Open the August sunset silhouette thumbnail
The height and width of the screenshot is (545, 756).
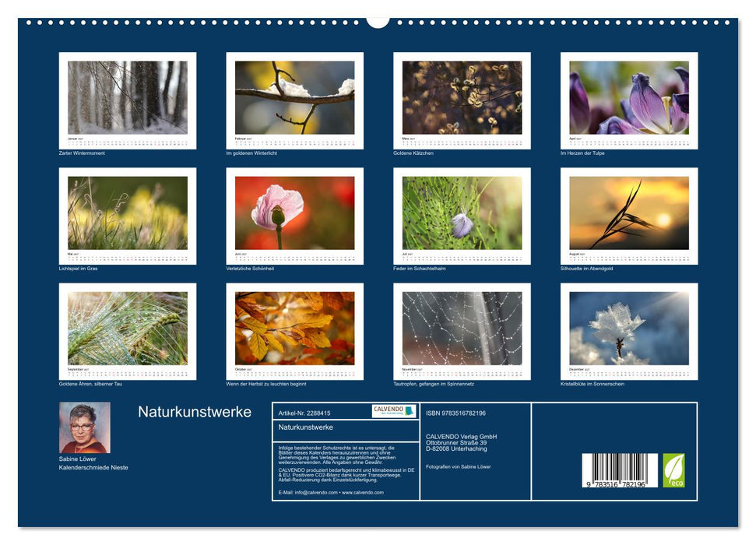pyautogui.click(x=629, y=216)
